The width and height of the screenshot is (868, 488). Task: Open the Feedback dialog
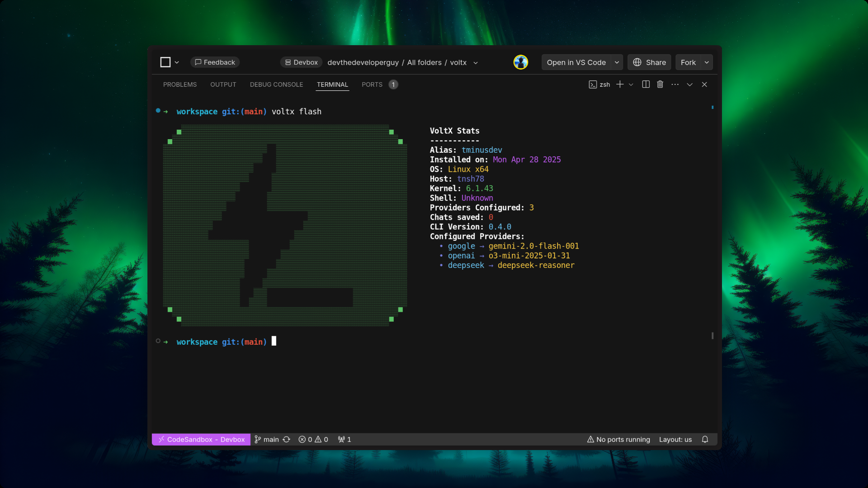tap(215, 62)
